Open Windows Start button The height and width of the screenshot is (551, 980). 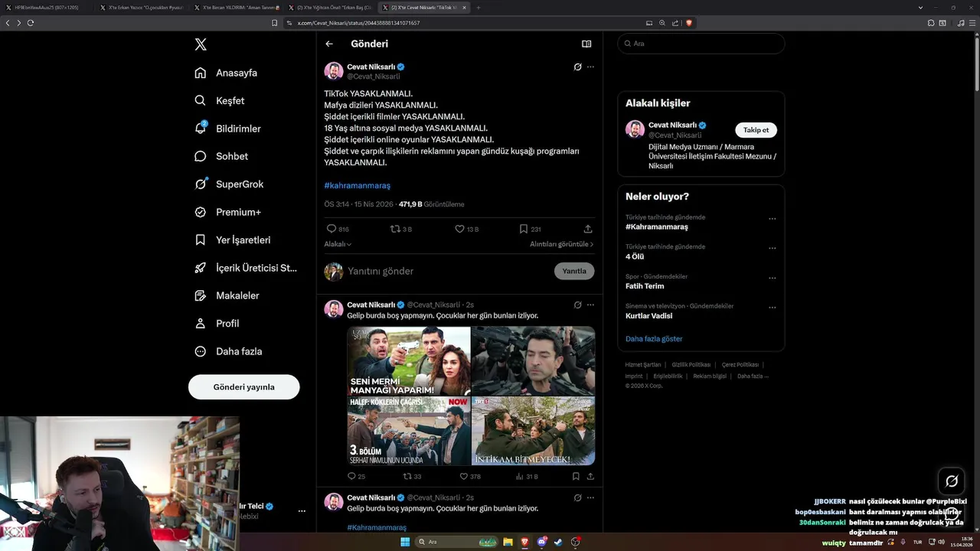[x=405, y=542]
